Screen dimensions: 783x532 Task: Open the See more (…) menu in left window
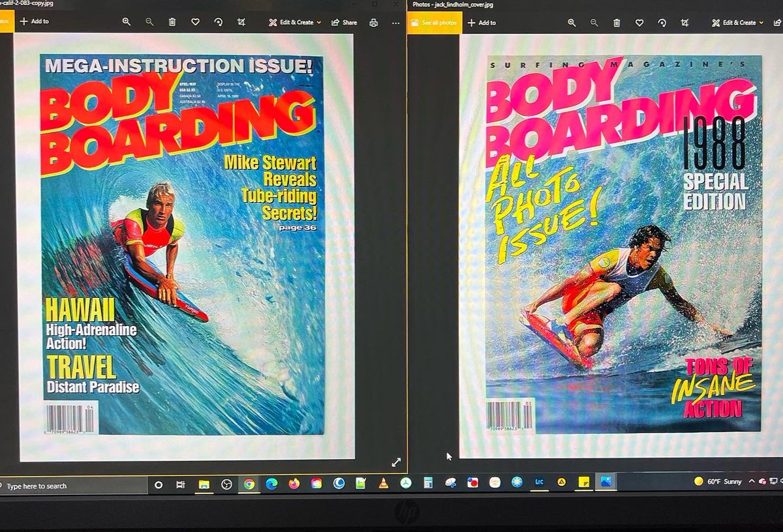[395, 22]
